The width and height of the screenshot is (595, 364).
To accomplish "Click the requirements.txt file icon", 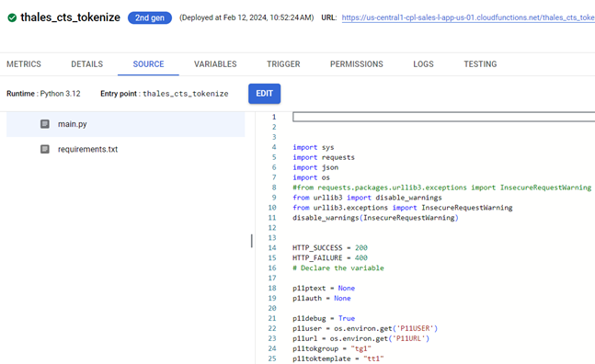I will click(x=45, y=149).
